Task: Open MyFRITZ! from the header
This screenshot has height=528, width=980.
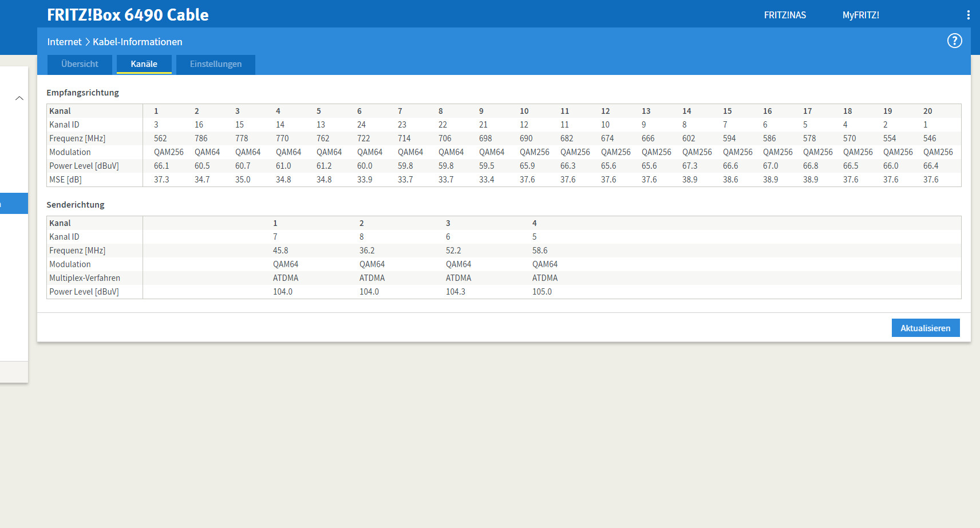Action: [x=860, y=15]
